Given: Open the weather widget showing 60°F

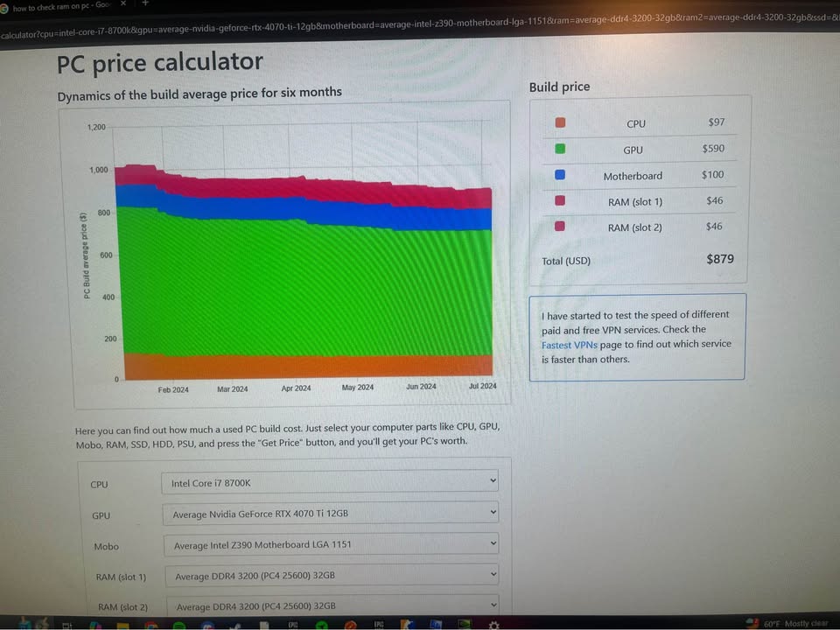Looking at the screenshot, I should point(794,623).
